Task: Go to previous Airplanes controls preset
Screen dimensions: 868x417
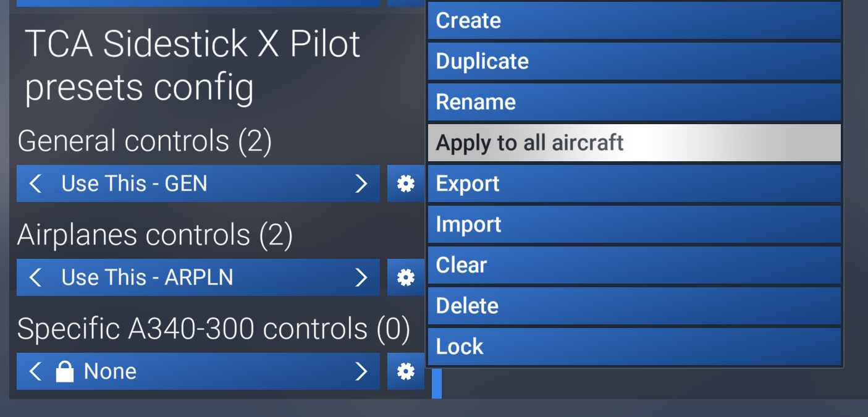Action: [x=36, y=277]
